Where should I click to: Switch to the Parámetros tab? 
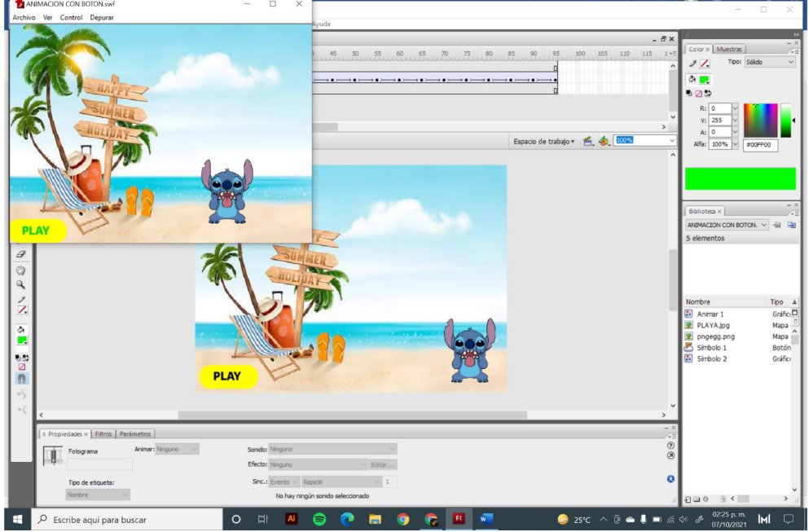[x=135, y=434]
